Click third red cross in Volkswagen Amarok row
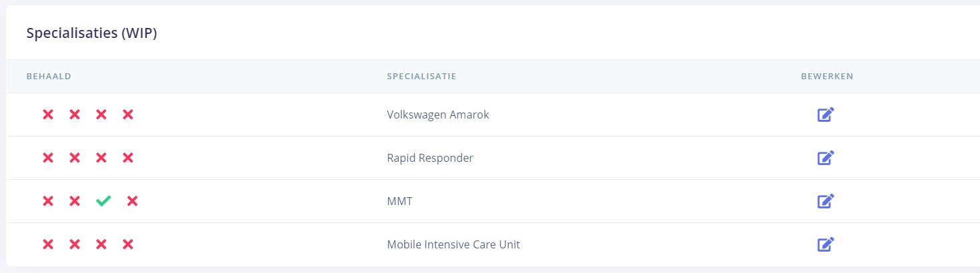The image size is (980, 273). point(101,115)
